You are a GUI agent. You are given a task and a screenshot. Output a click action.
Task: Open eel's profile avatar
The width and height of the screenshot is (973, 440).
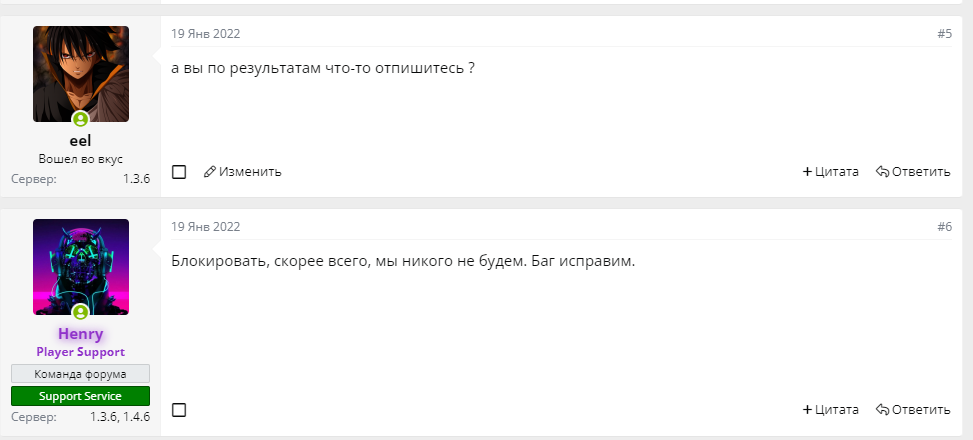pos(81,74)
